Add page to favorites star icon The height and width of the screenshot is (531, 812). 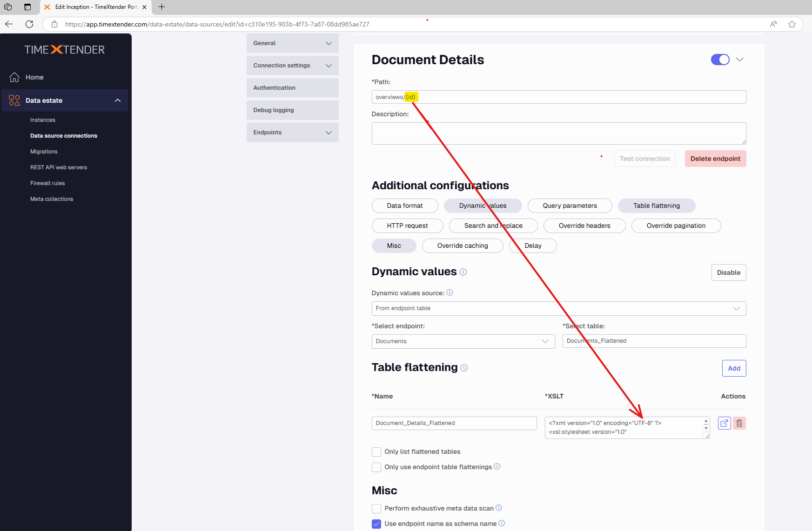tap(792, 24)
